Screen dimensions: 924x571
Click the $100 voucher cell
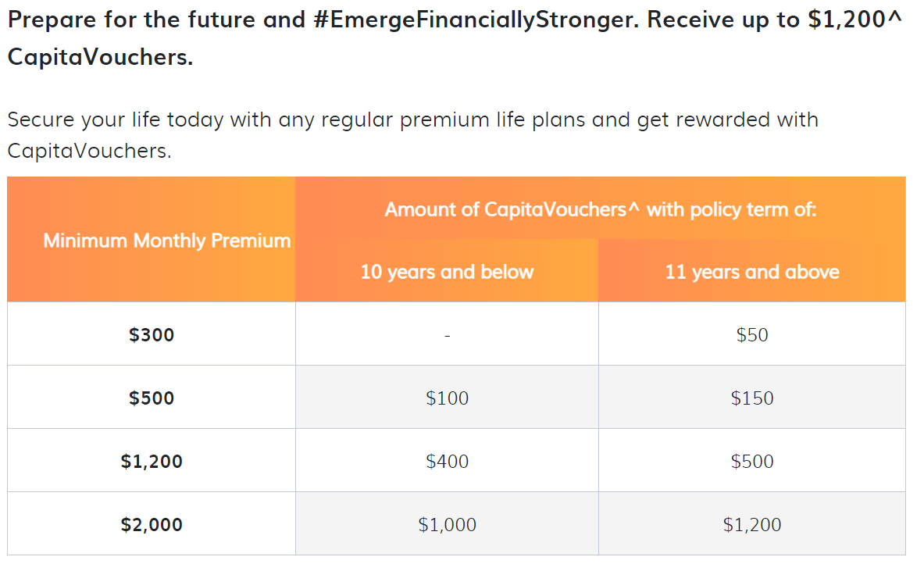[x=447, y=398]
